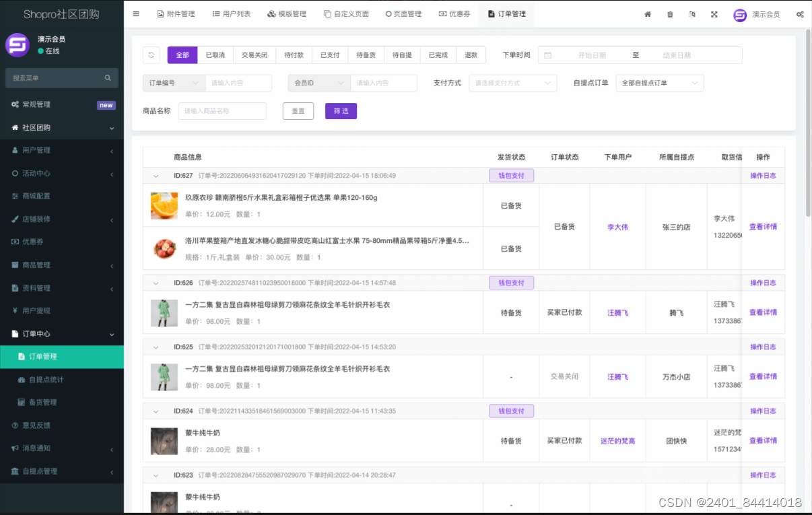Click the refresh icon in the order filter bar
Screen dimensions: 812x515
tap(151, 55)
